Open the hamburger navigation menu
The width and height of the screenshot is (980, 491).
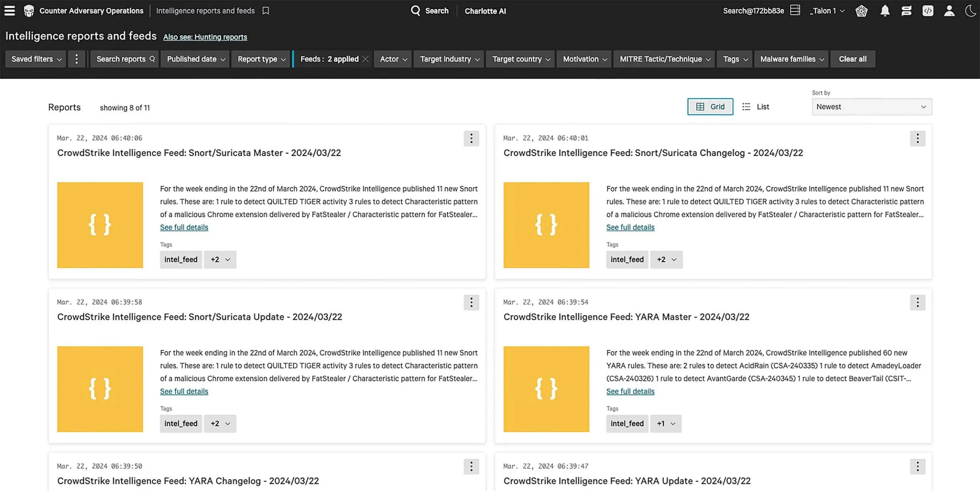pos(10,11)
